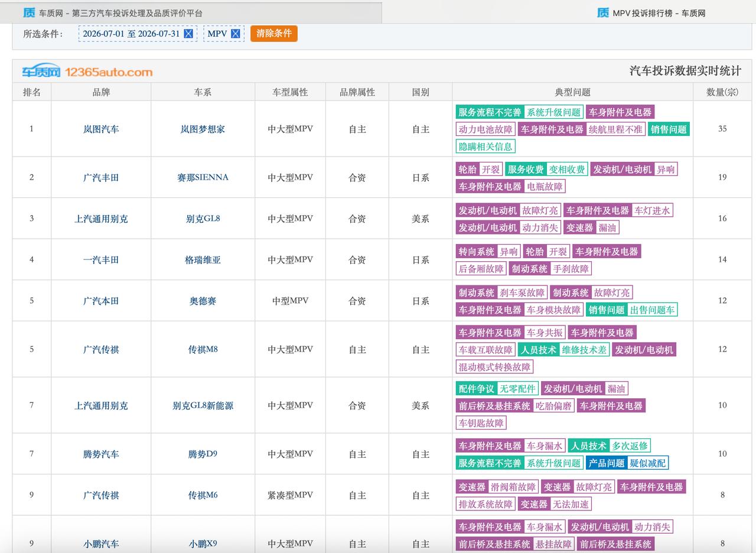Click the complaint count 19
This screenshot has width=756, height=553.
click(722, 177)
